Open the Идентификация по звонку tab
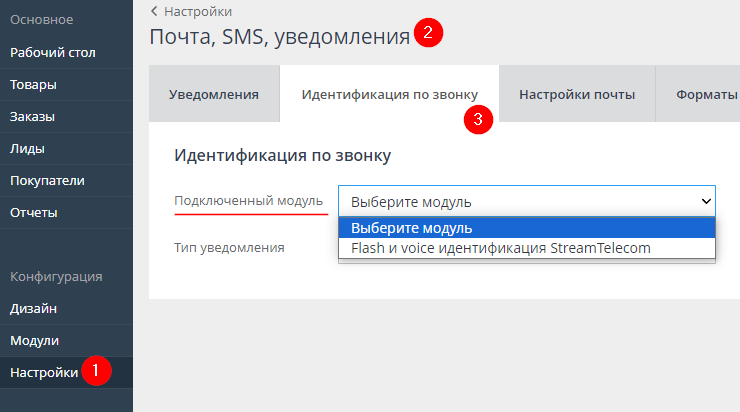Image resolution: width=740 pixels, height=412 pixels. pos(389,95)
